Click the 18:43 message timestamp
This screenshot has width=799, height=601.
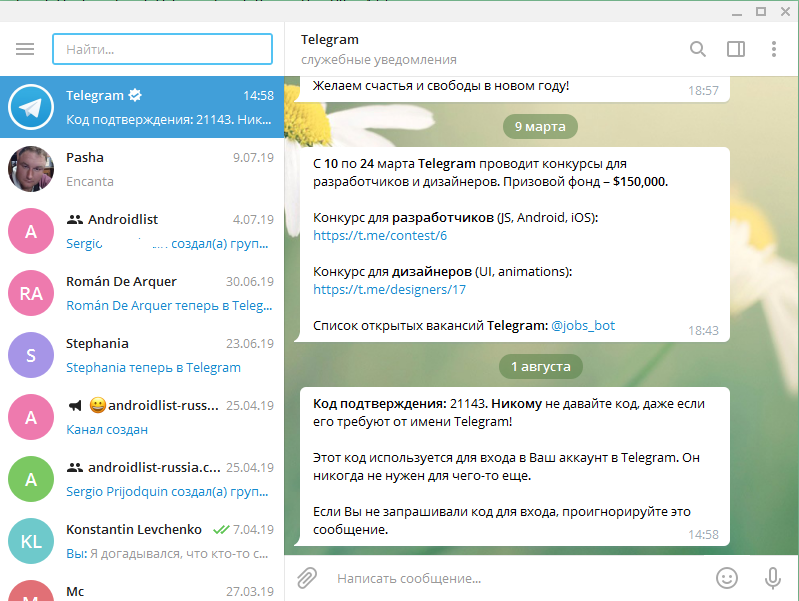click(703, 331)
